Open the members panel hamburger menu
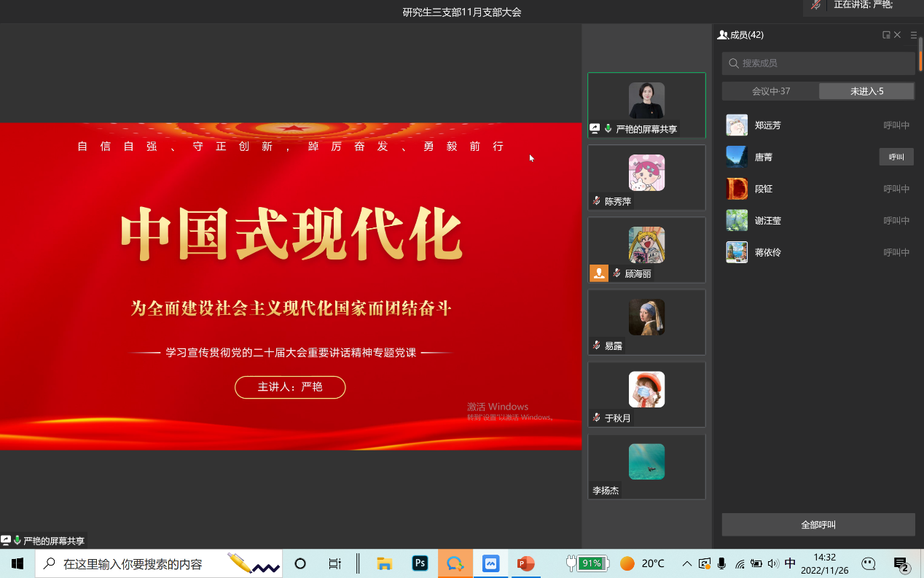924x578 pixels. tap(914, 35)
